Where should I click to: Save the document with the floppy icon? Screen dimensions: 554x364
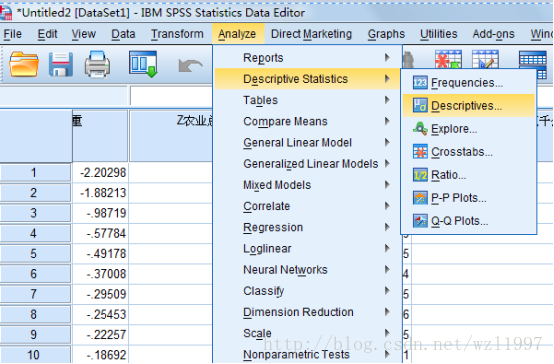click(x=61, y=64)
